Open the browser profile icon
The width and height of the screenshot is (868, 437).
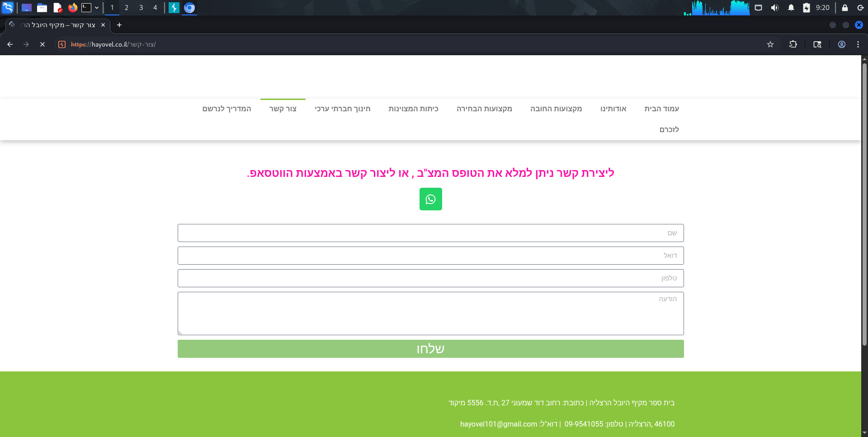click(842, 44)
